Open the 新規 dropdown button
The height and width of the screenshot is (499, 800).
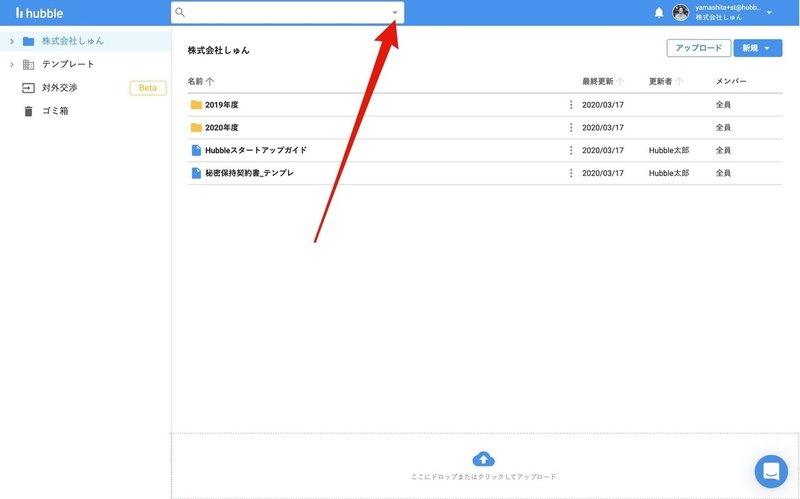758,48
